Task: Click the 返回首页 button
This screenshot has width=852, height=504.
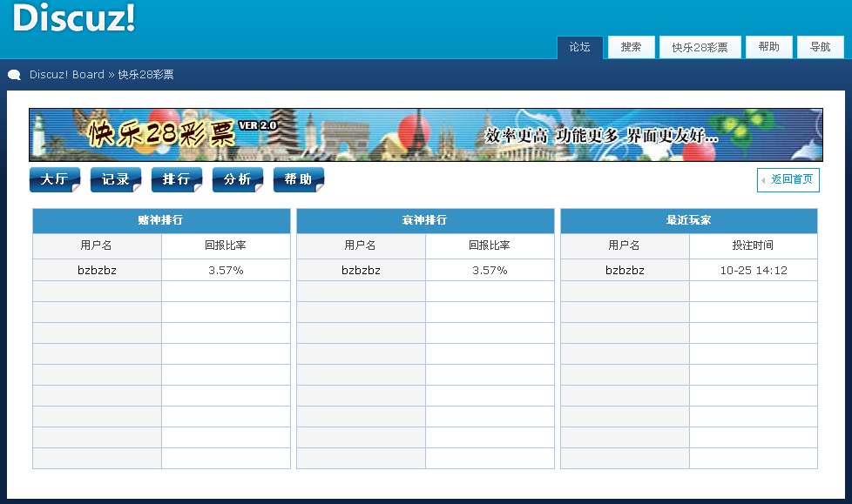Action: [788, 180]
